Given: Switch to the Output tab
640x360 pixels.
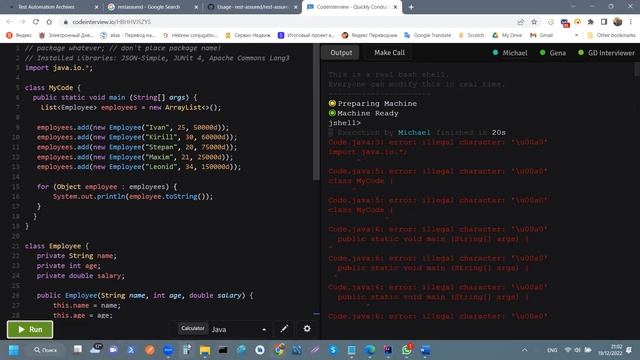Looking at the screenshot, I should point(341,53).
